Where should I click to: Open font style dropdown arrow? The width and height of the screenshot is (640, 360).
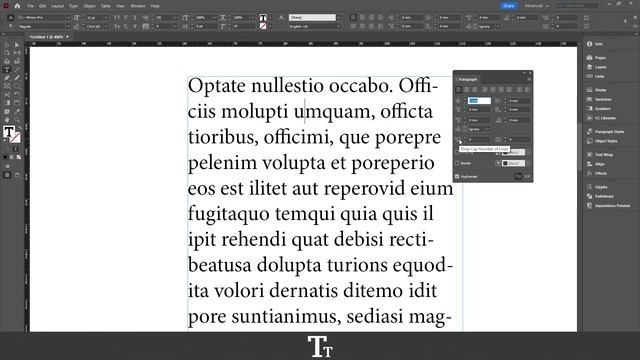point(68,27)
